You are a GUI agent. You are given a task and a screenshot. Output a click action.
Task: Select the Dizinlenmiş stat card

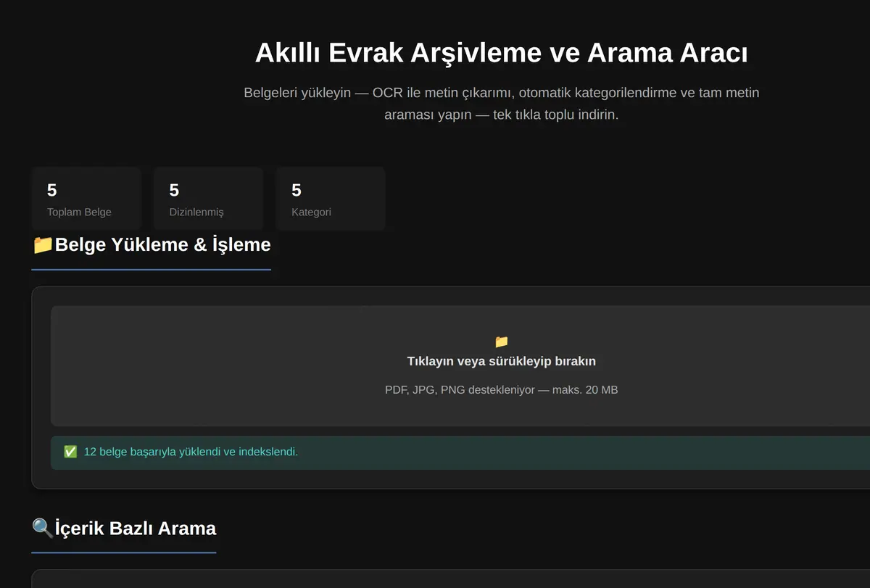pos(208,199)
